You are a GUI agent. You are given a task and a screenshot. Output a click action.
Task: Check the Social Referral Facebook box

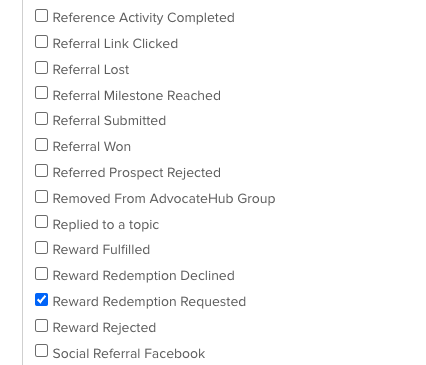click(41, 351)
